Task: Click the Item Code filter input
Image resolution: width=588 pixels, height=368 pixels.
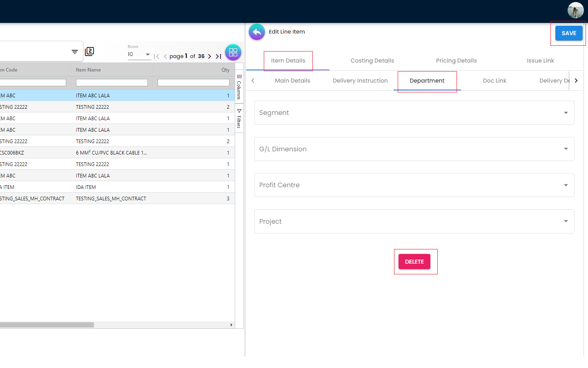Action: point(33,83)
